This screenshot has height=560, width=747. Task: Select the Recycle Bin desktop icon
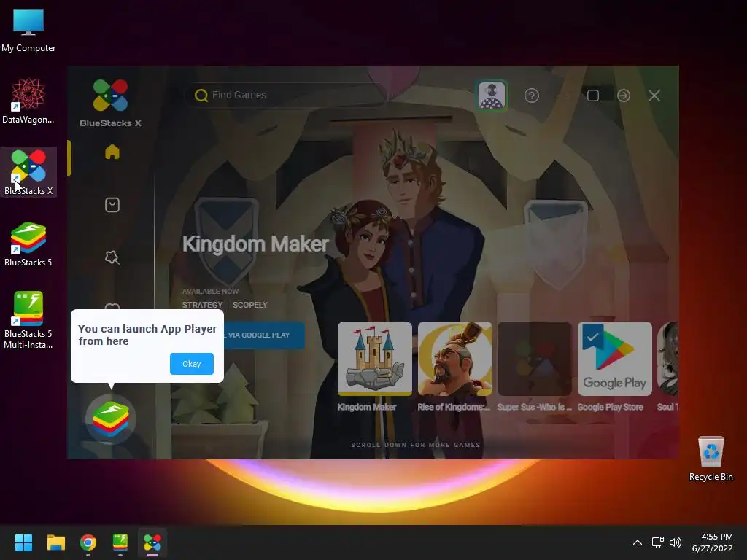(x=711, y=458)
